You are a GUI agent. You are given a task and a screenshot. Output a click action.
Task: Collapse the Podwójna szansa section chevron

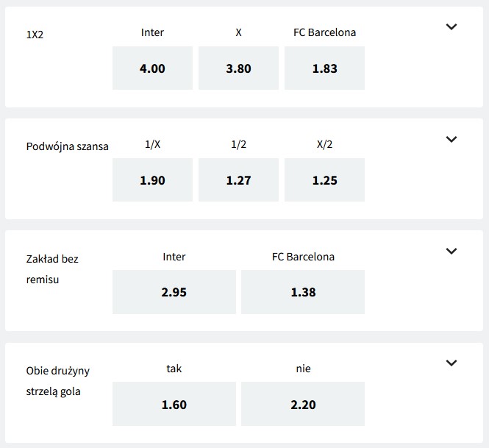(451, 139)
